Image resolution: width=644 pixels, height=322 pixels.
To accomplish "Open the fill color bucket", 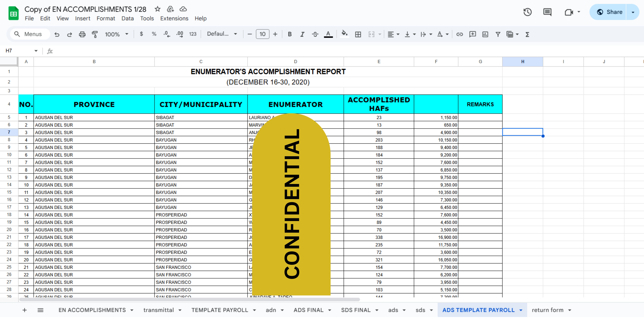I will [345, 34].
